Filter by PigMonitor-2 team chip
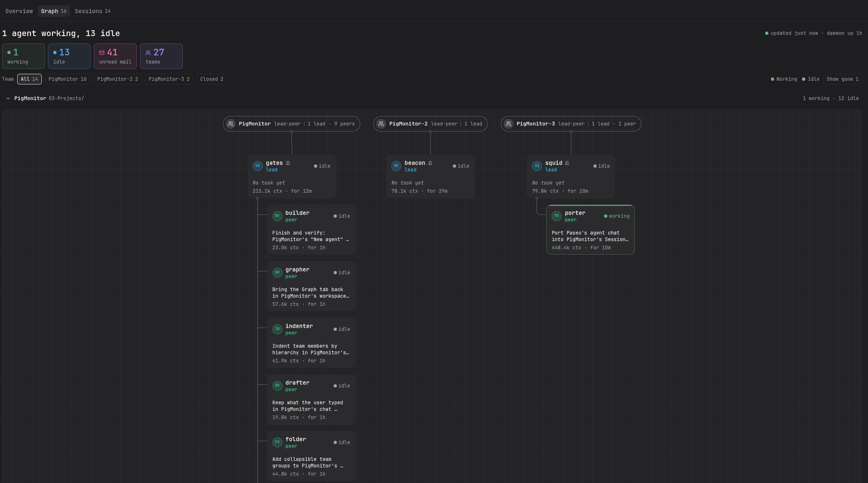 [x=118, y=79]
